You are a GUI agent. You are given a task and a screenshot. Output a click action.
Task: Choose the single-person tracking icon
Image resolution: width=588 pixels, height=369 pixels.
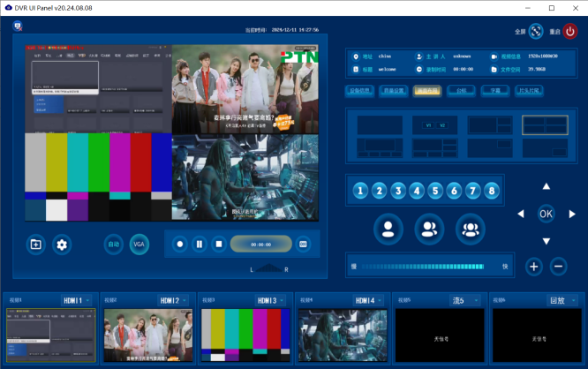(388, 230)
